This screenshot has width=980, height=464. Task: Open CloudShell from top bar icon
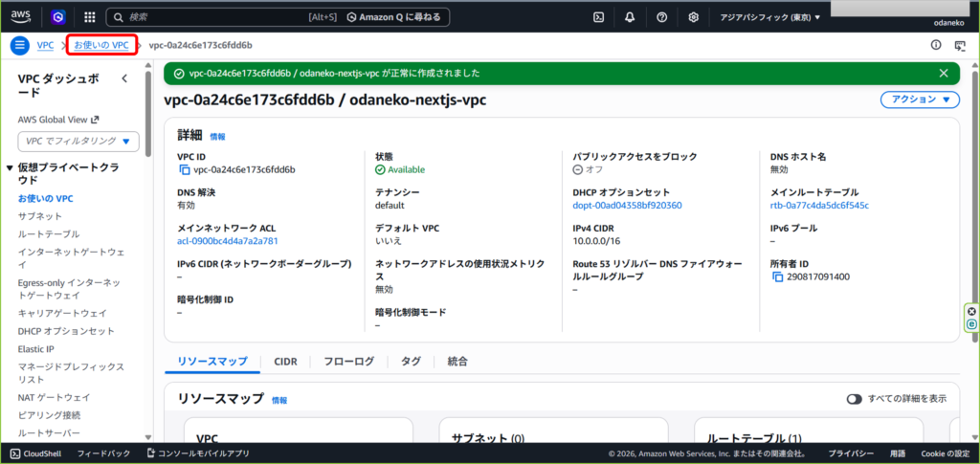click(598, 17)
